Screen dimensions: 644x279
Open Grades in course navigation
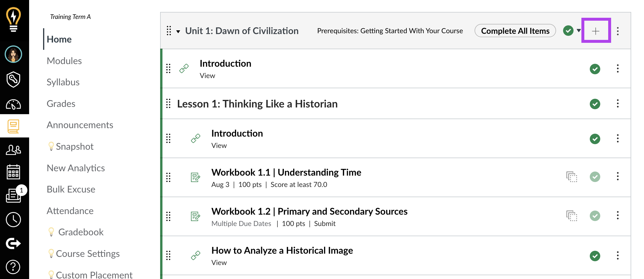[x=61, y=104]
